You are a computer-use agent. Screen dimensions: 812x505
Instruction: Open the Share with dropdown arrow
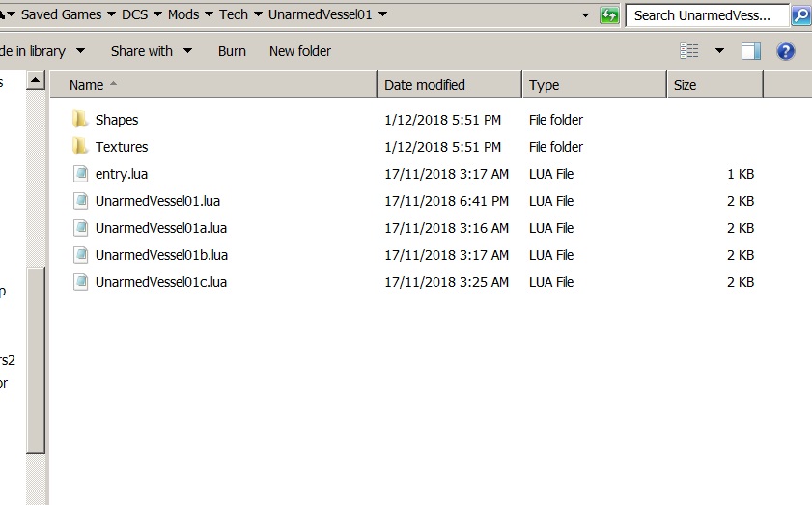pos(188,51)
